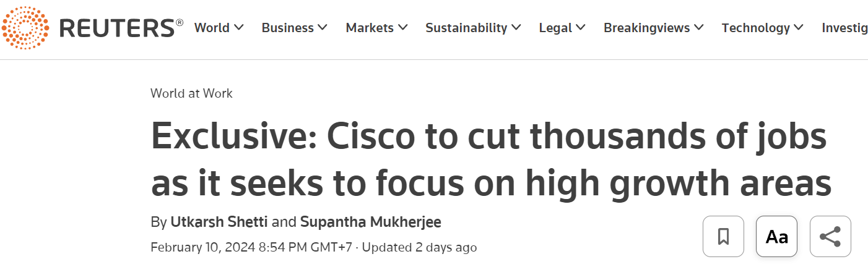The width and height of the screenshot is (868, 267).
Task: Open the World navigation menu
Action: tap(212, 28)
